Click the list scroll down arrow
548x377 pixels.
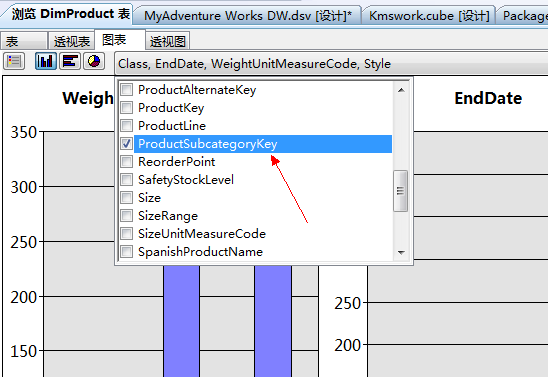point(401,252)
